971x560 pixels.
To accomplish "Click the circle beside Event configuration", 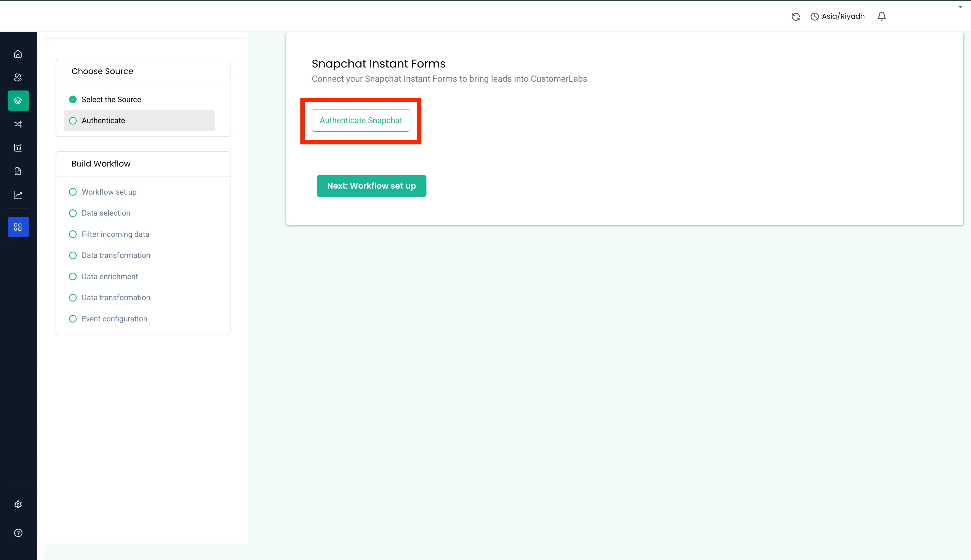I will (x=73, y=319).
